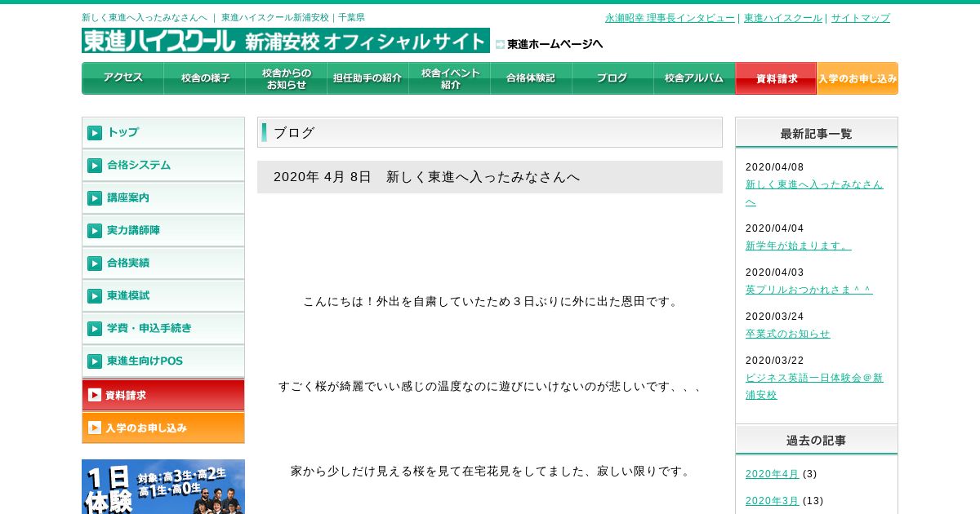980x514 pixels.
Task: Open recent post 卒業式のお知らせ
Action: [x=787, y=334]
